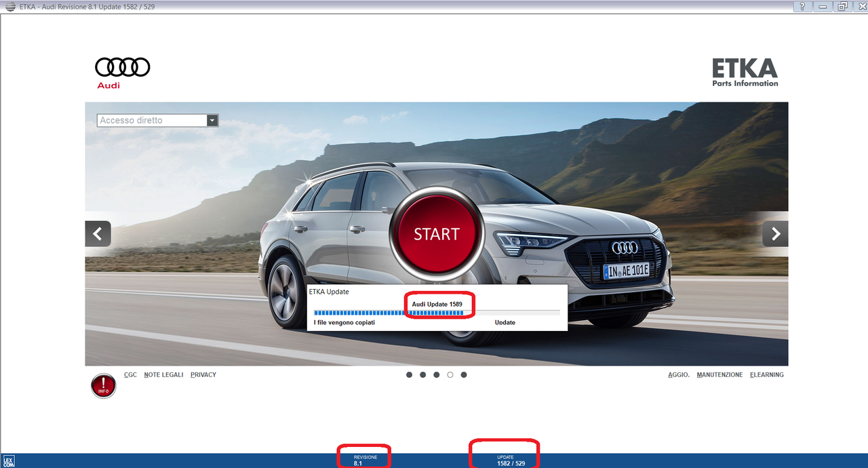This screenshot has width=868, height=468.
Task: Open the ELEARNING link
Action: click(x=767, y=374)
